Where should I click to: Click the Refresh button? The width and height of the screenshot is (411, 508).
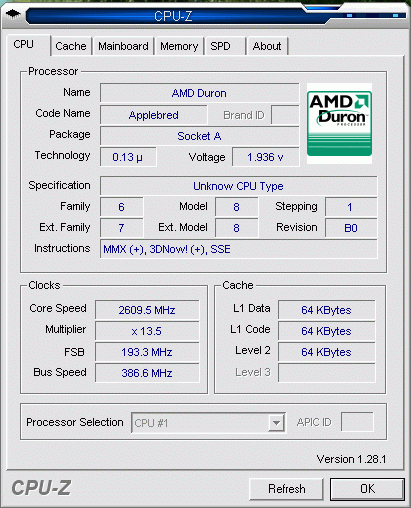click(286, 489)
